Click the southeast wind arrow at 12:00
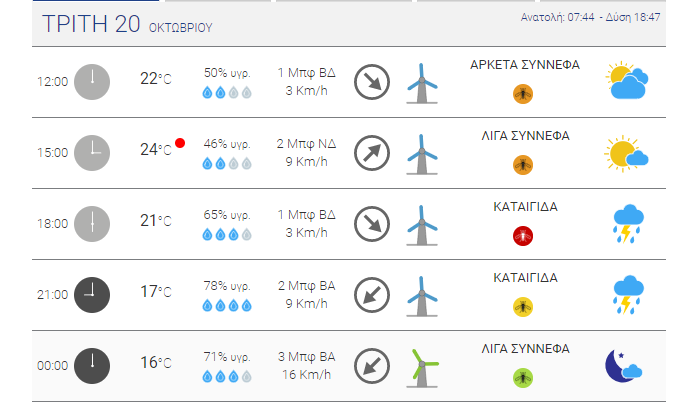The image size is (697, 402). 372,82
